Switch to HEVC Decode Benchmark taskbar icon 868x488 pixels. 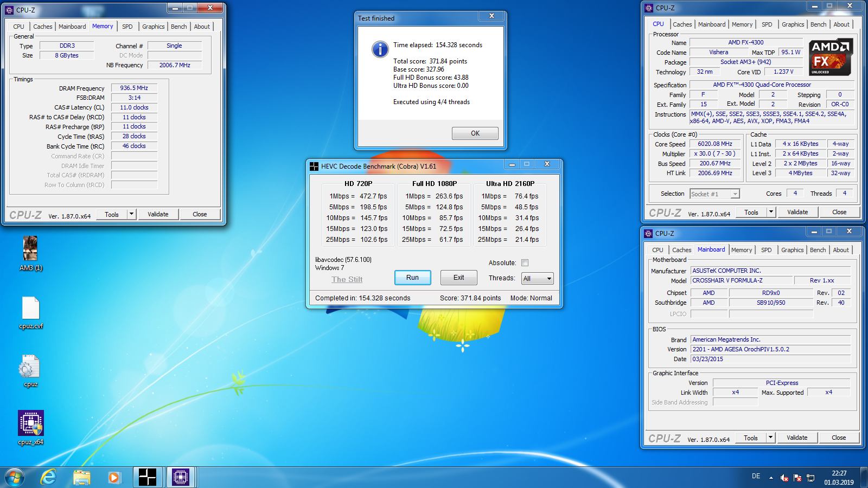148,477
